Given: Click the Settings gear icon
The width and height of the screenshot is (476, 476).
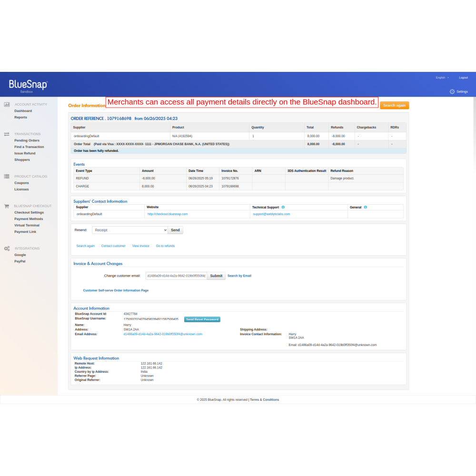Looking at the screenshot, I should click(452, 91).
